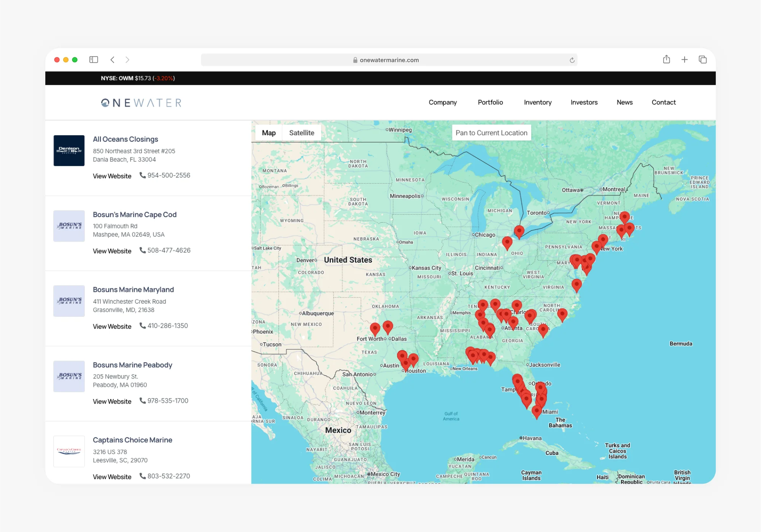Image resolution: width=761 pixels, height=532 pixels.
Task: Select the map pin near Toronto
Action: (x=519, y=232)
